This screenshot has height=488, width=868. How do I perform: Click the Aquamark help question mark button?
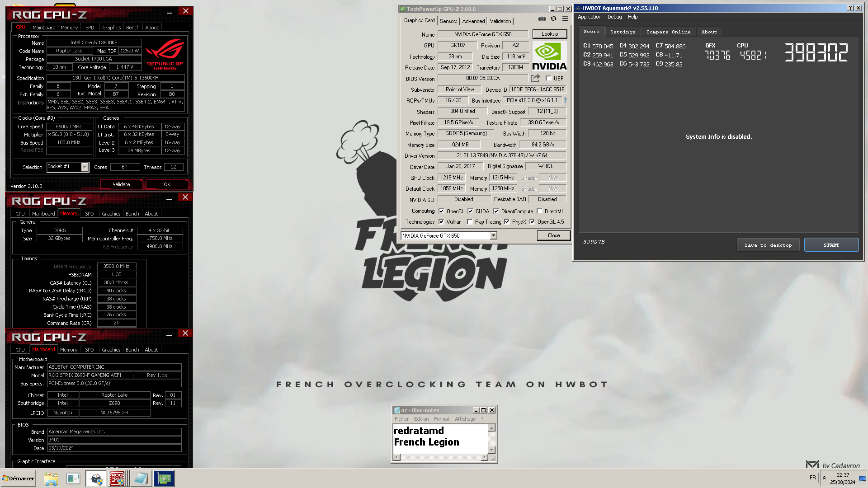click(850, 8)
